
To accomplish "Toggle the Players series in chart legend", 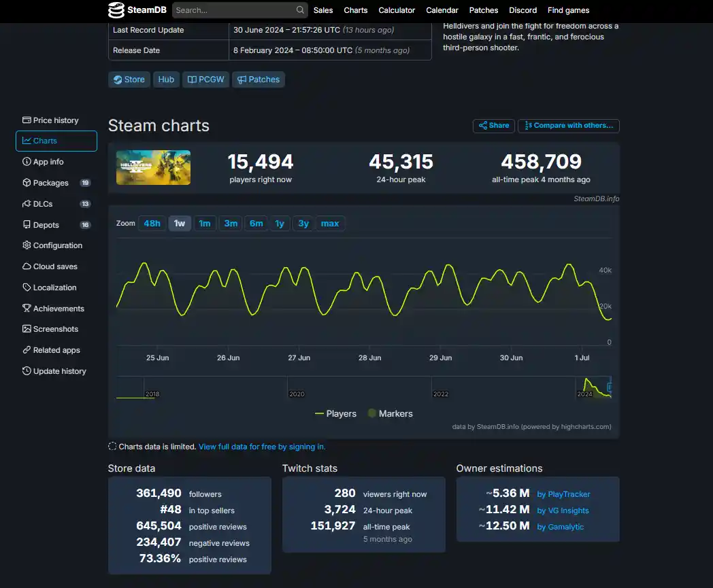I will [x=335, y=413].
